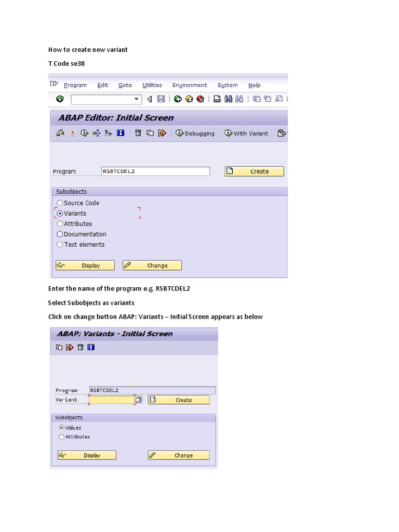399x532 pixels.
Task: Click the Execute clock icon in editor toolbar
Action: click(85, 133)
